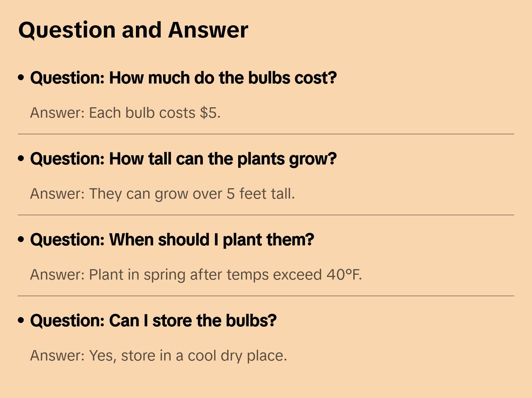The width and height of the screenshot is (532, 398).
Task: Toggle the "Can I store the bulbs?" question
Action: [153, 321]
